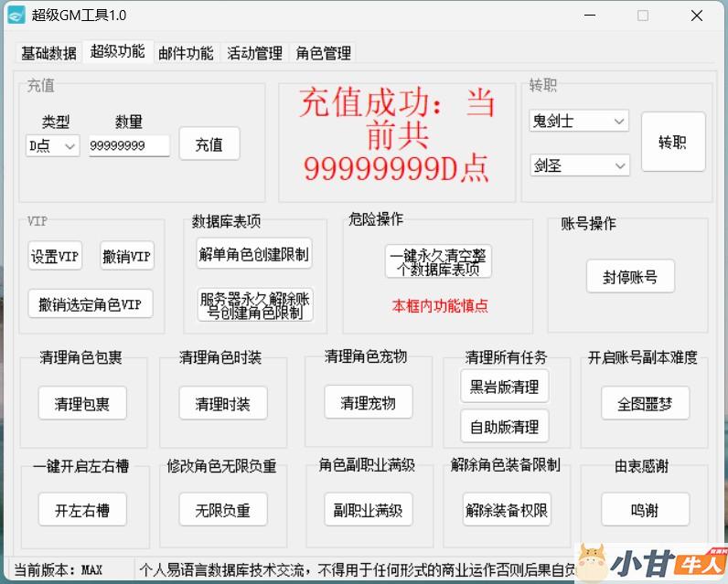Switch to the 活动管理 tab
The width and height of the screenshot is (728, 584).
pyautogui.click(x=254, y=53)
